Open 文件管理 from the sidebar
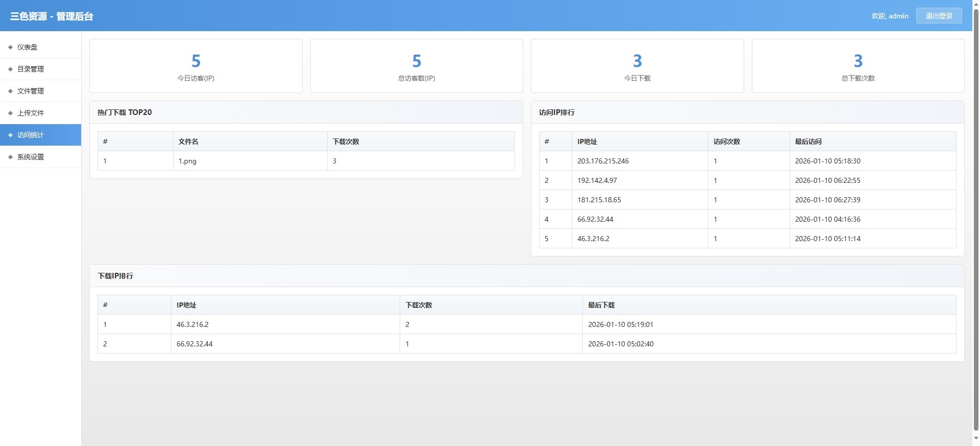 31,91
